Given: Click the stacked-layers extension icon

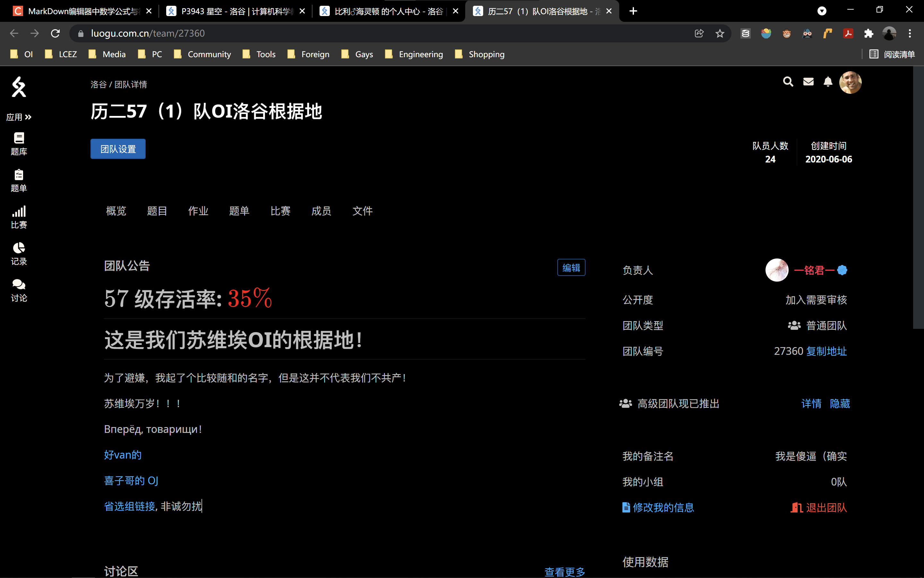Looking at the screenshot, I should pyautogui.click(x=745, y=33).
